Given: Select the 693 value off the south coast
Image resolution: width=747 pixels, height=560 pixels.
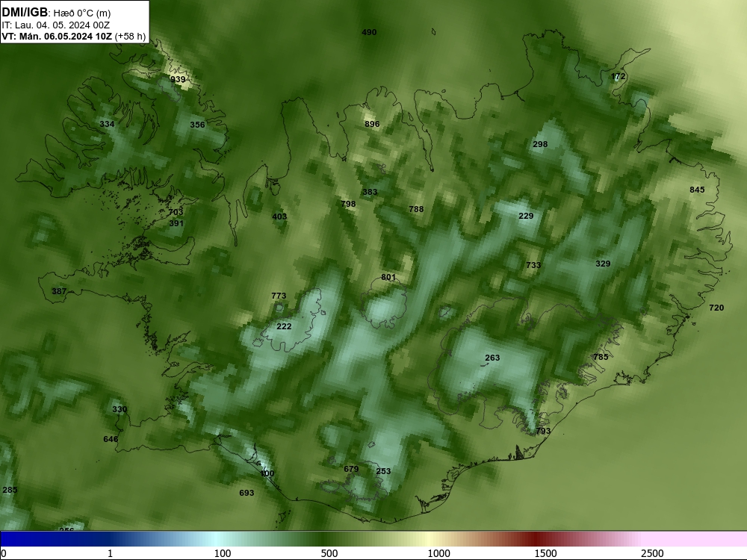Looking at the screenshot, I should tap(247, 493).
